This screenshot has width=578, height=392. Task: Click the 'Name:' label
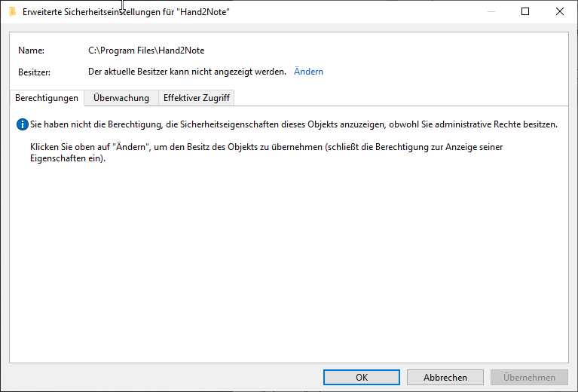(x=32, y=51)
